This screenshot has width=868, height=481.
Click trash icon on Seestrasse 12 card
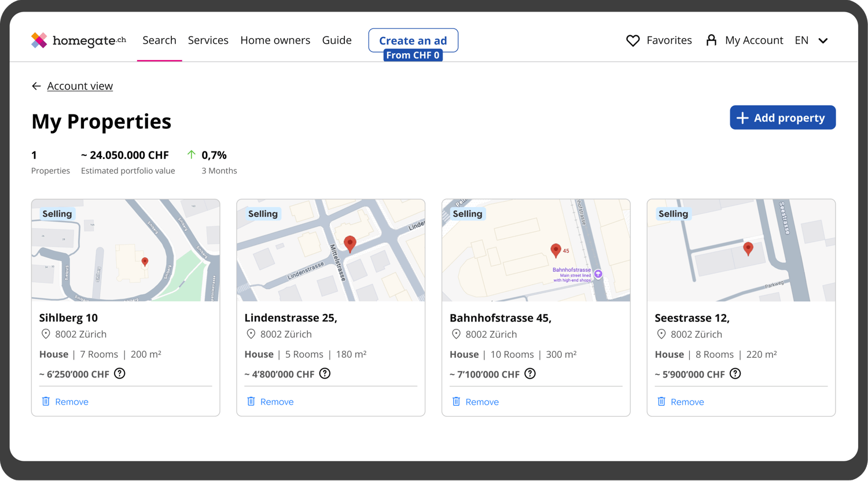pyautogui.click(x=661, y=401)
